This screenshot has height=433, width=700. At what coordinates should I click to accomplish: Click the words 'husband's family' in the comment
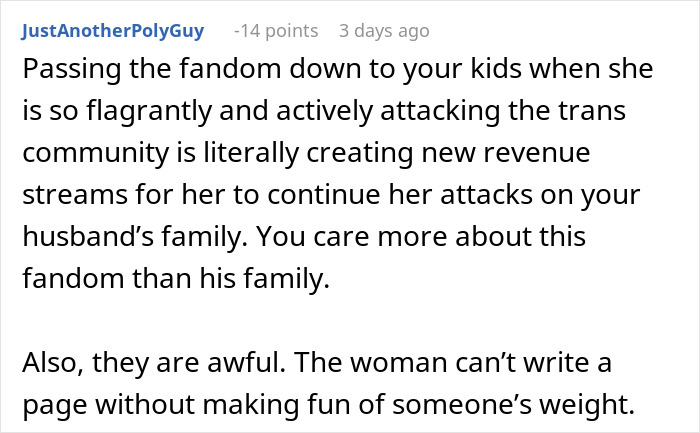(133, 236)
